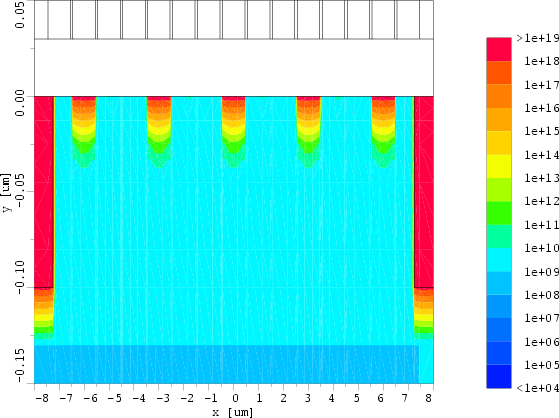Click positive x-axis tick label "6"
559x418 pixels.
380,398
